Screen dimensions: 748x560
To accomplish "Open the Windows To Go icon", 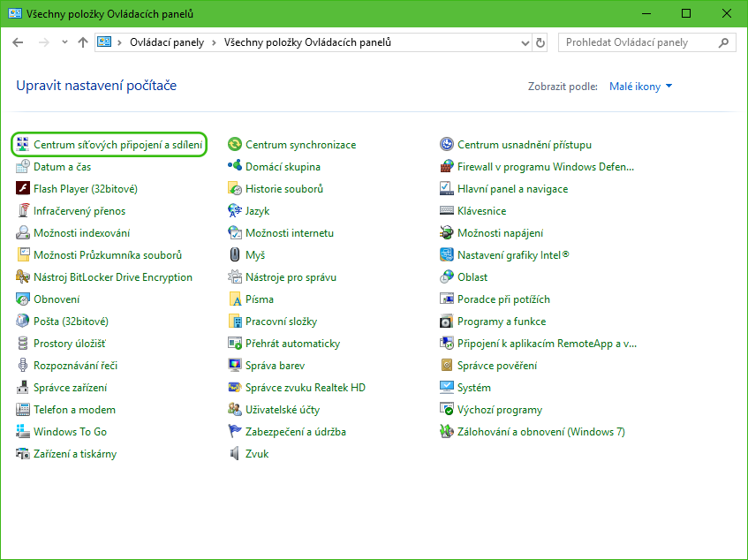I will click(x=23, y=432).
